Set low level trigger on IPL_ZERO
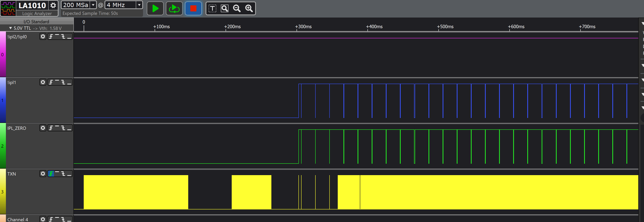This screenshot has width=644, height=222. (x=69, y=128)
